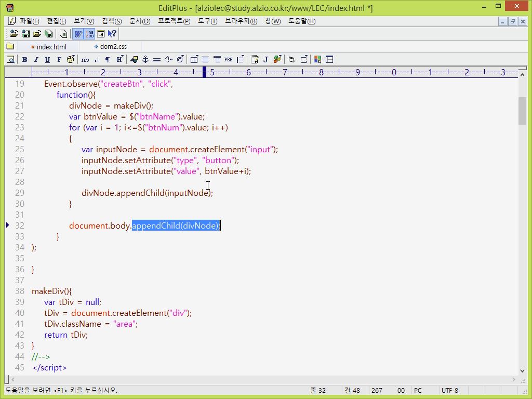The width and height of the screenshot is (532, 399).
Task: Insert Font tag with F icon
Action: pyautogui.click(x=59, y=60)
